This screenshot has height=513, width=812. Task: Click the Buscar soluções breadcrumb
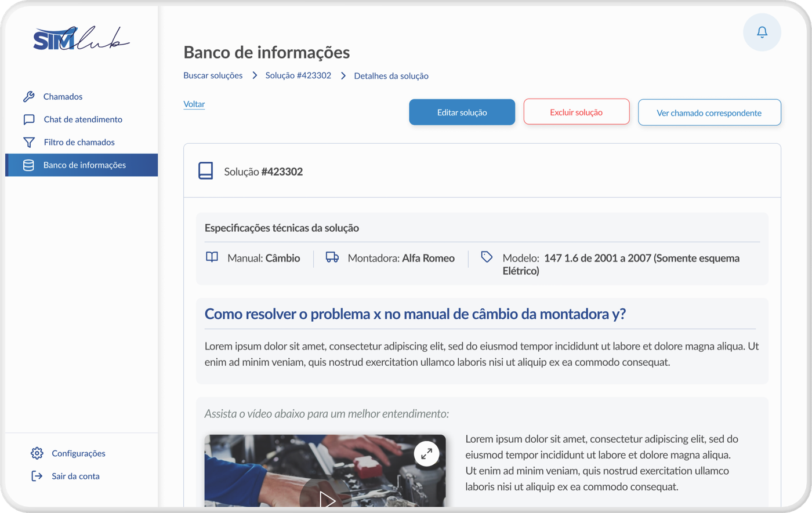(213, 75)
